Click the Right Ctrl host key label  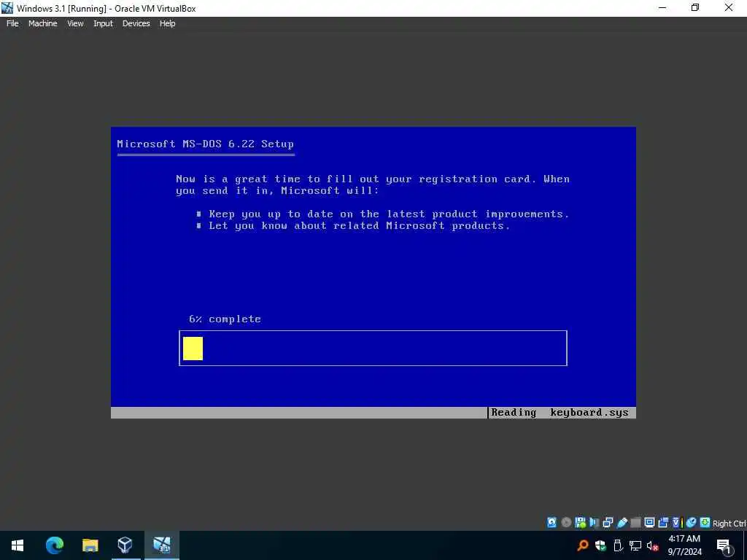[729, 524]
